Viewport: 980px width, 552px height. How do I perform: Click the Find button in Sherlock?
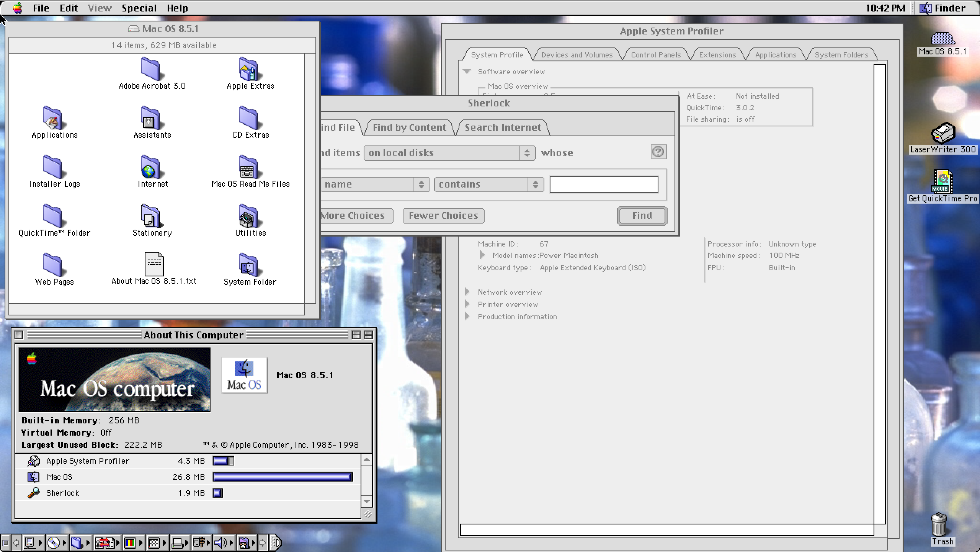(641, 216)
